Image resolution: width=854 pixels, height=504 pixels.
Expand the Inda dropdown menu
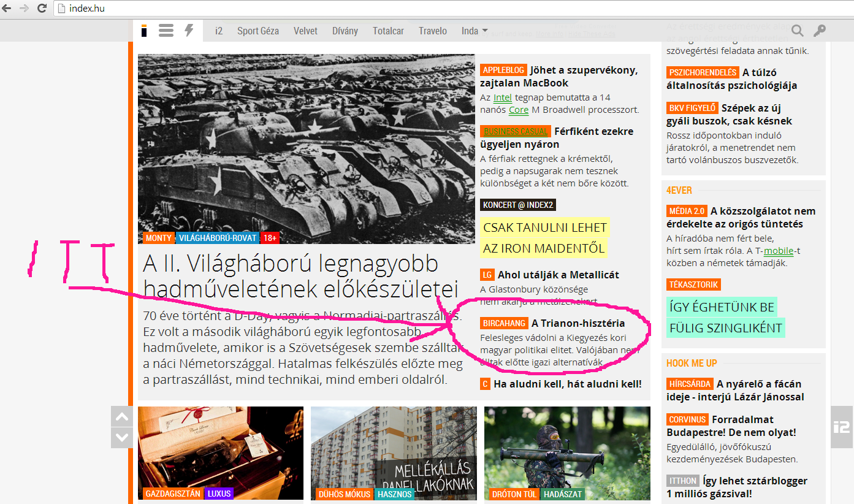(475, 31)
